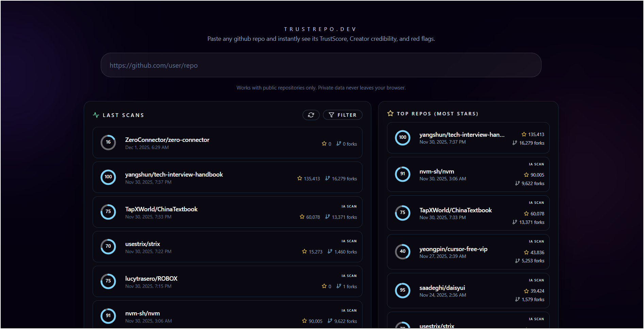This screenshot has height=329, width=644.
Task: Click the star icon on lucytrasero/ROBOX entry
Action: tap(324, 286)
